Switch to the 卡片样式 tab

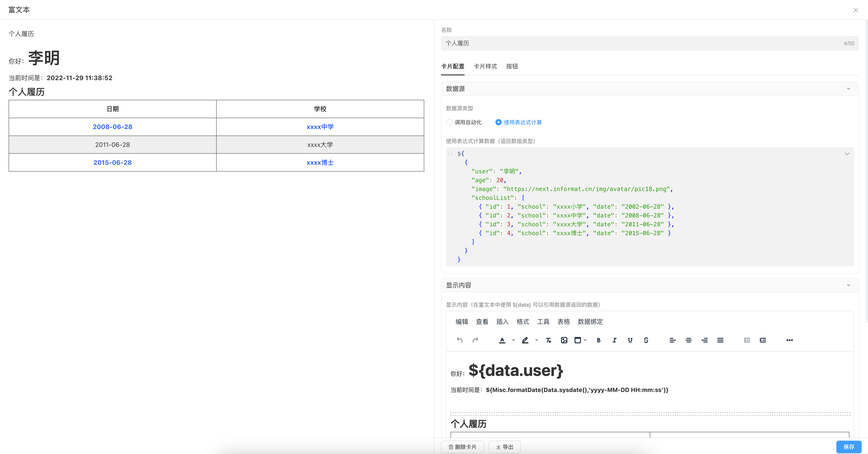coord(485,66)
